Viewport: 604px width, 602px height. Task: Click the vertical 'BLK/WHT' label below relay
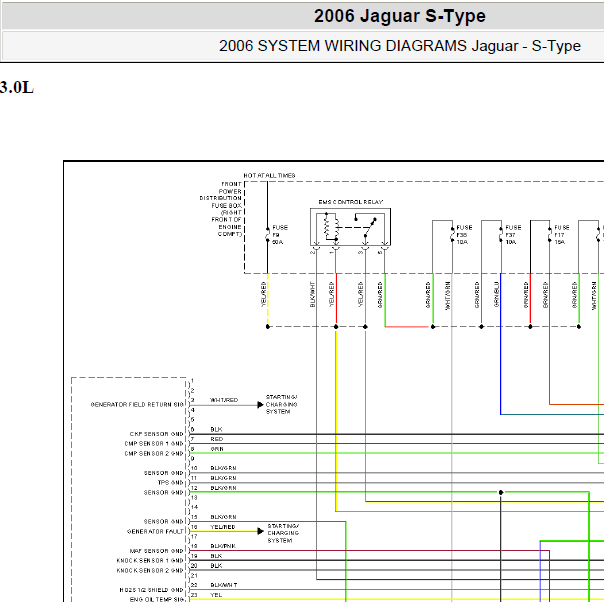pos(312,295)
